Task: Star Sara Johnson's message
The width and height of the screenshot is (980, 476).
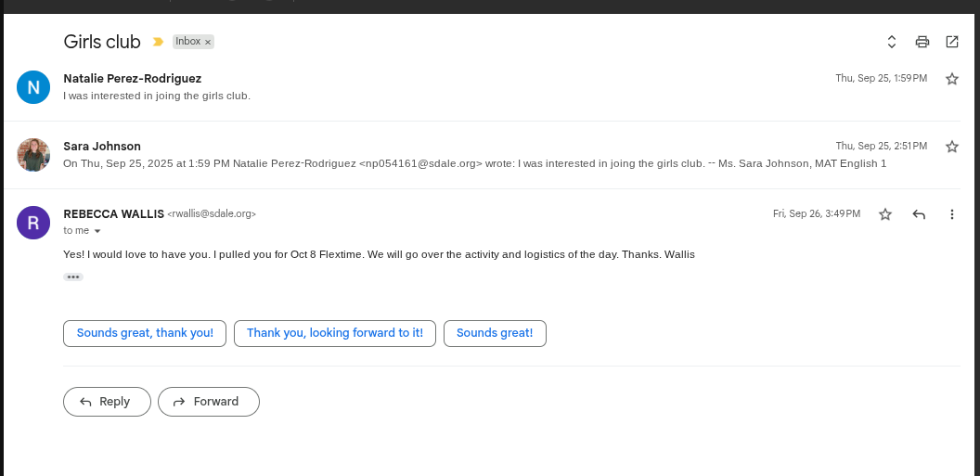Action: click(x=951, y=147)
